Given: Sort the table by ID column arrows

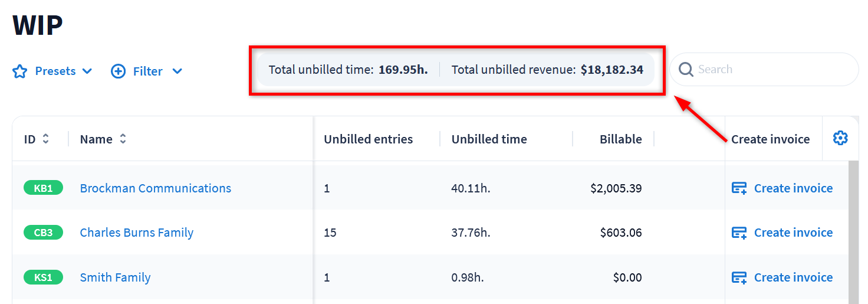Looking at the screenshot, I should [45, 139].
